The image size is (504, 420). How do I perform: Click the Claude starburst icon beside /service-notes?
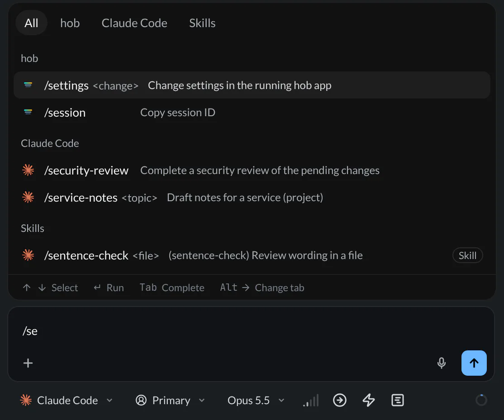click(28, 197)
